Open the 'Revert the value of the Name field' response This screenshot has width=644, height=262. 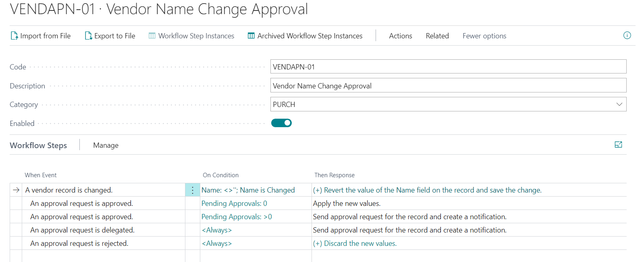[x=427, y=190]
